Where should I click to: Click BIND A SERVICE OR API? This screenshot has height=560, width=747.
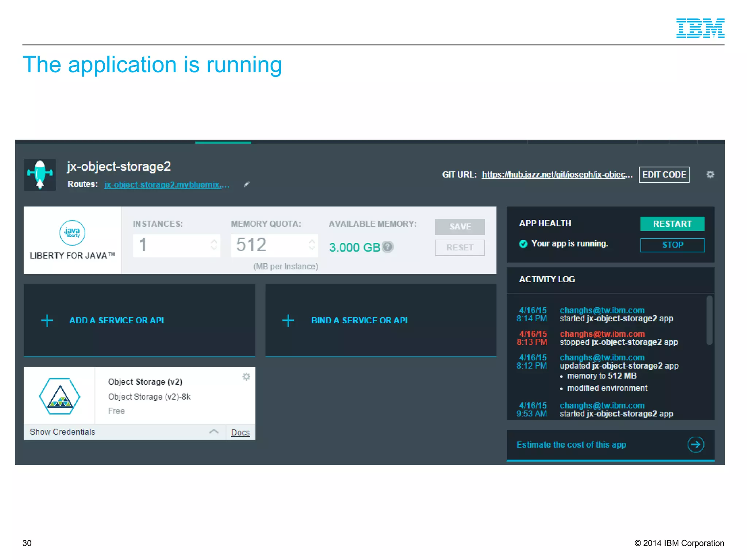pos(359,320)
